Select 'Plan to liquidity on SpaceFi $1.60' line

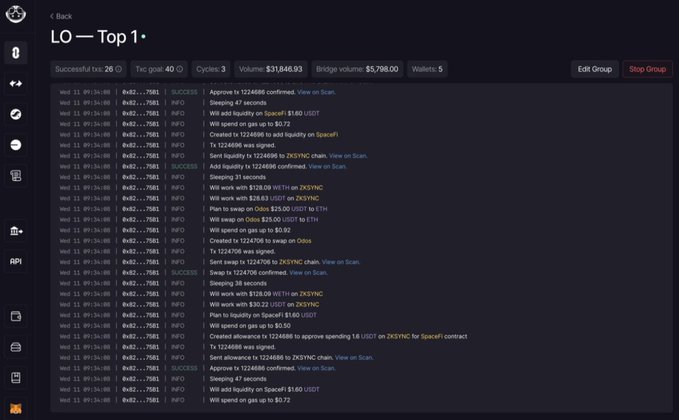(263, 315)
